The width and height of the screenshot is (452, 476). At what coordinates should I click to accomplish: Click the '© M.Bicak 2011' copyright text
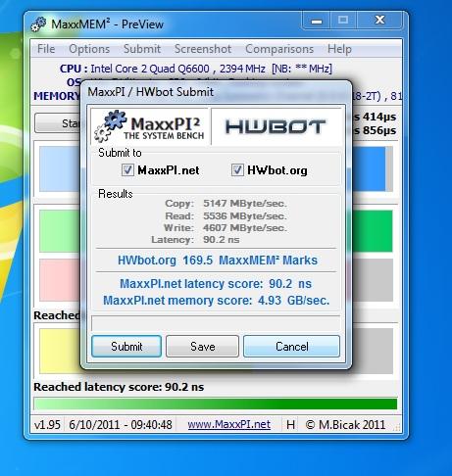[345, 425]
